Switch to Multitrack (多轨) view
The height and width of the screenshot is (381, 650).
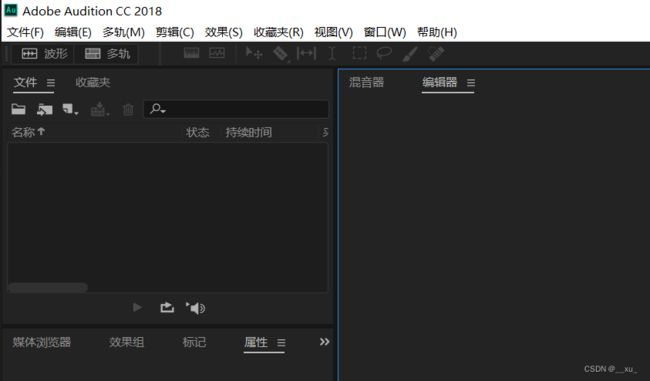(x=107, y=54)
